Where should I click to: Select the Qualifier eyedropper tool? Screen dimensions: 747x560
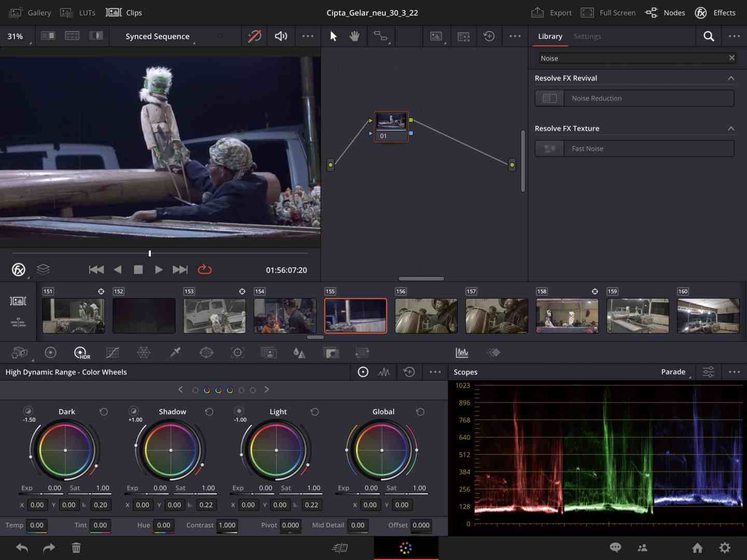click(175, 353)
